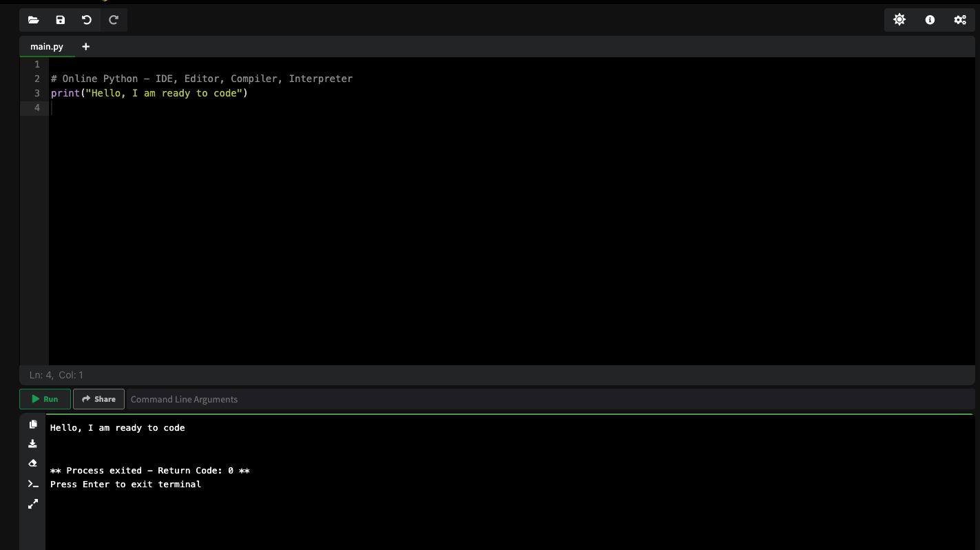
Task: Click the Ln 4 Col 1 status bar
Action: [56, 374]
